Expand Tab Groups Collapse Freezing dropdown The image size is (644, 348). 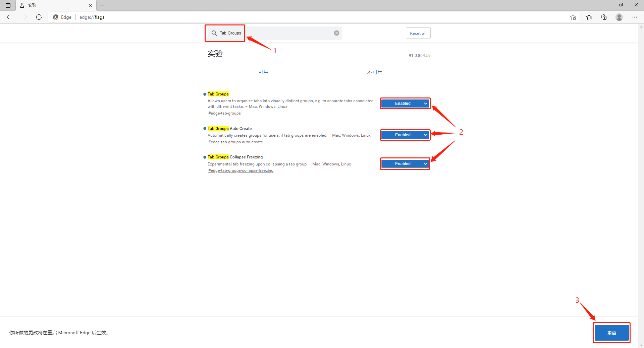pos(405,164)
